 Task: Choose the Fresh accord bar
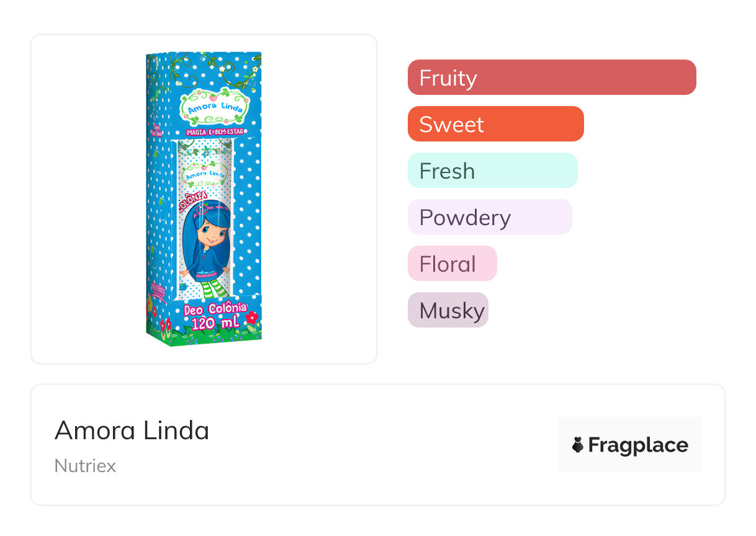point(492,171)
